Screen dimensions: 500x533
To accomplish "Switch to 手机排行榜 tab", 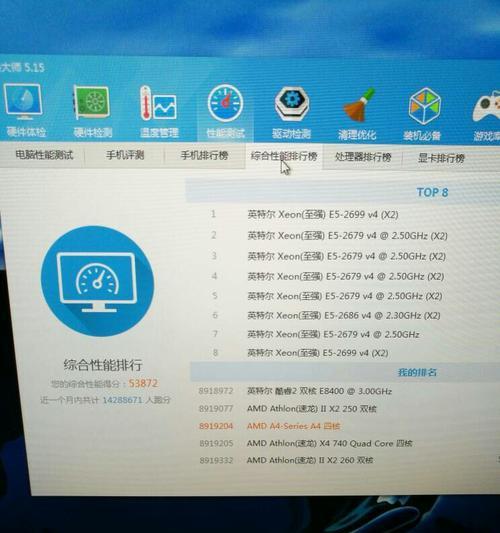I will 204,156.
